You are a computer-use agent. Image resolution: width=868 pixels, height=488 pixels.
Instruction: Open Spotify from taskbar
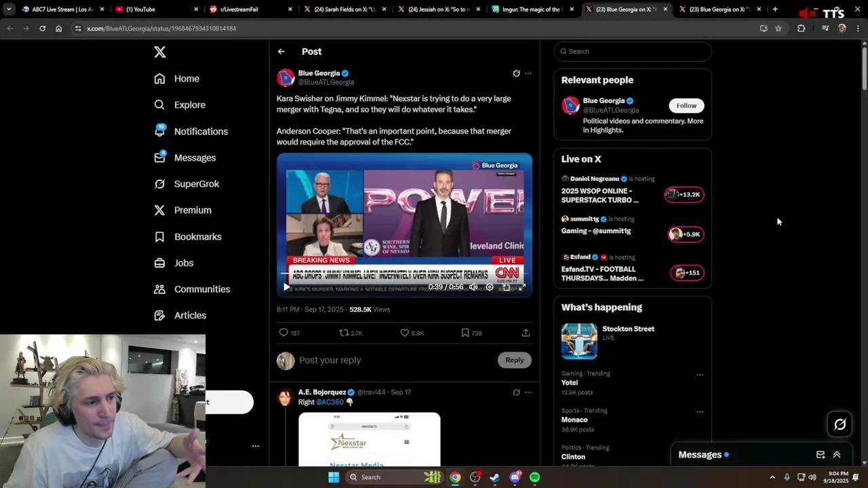coord(534,477)
